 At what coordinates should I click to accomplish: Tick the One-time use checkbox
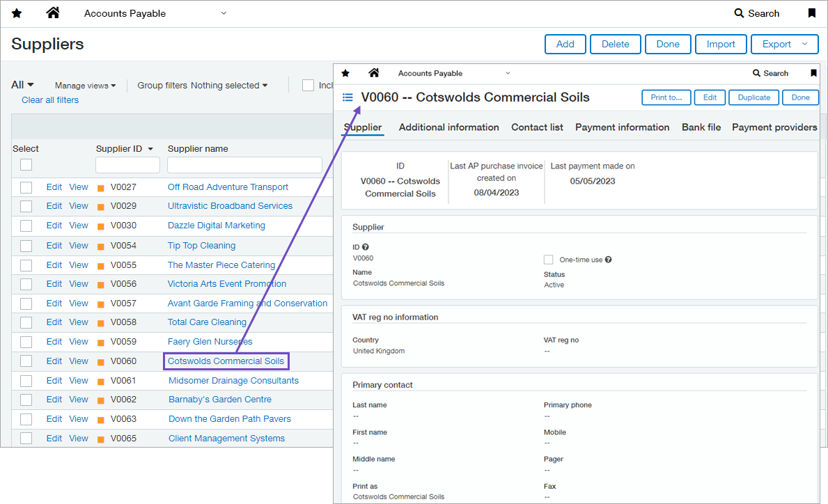pos(549,260)
